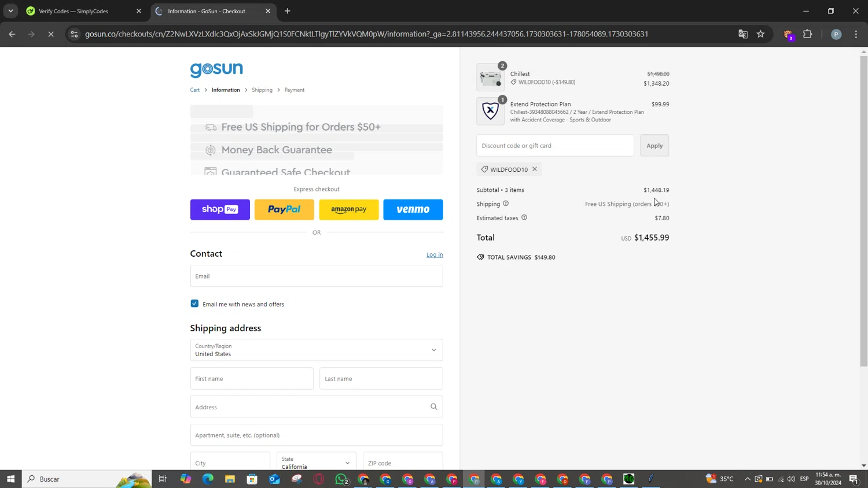Check out with Shop Pay

[x=220, y=209]
